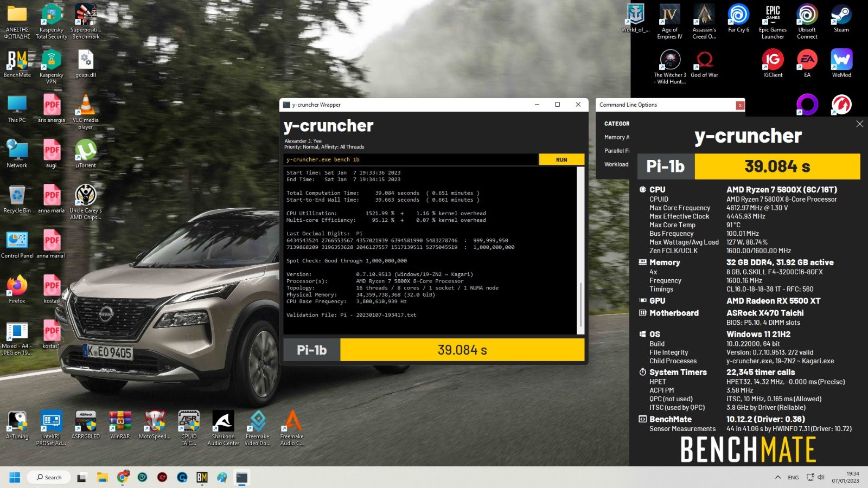Open Kaspersky Total Security desktop icon

pyautogui.click(x=51, y=22)
